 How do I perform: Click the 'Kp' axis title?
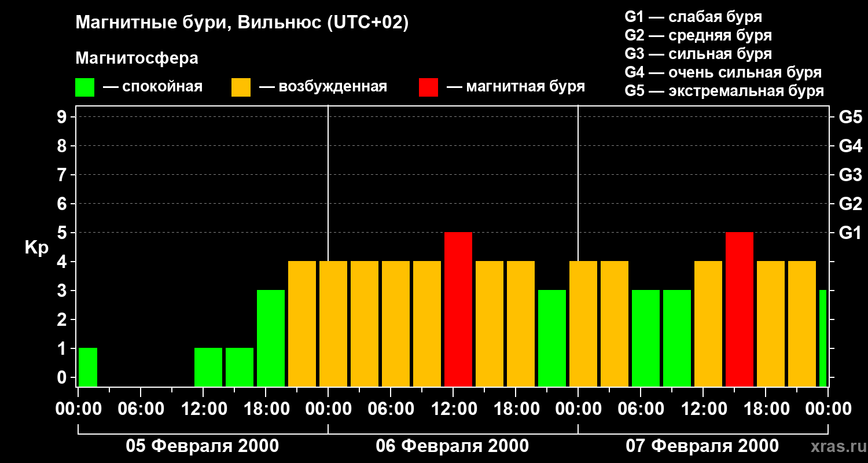coord(36,248)
